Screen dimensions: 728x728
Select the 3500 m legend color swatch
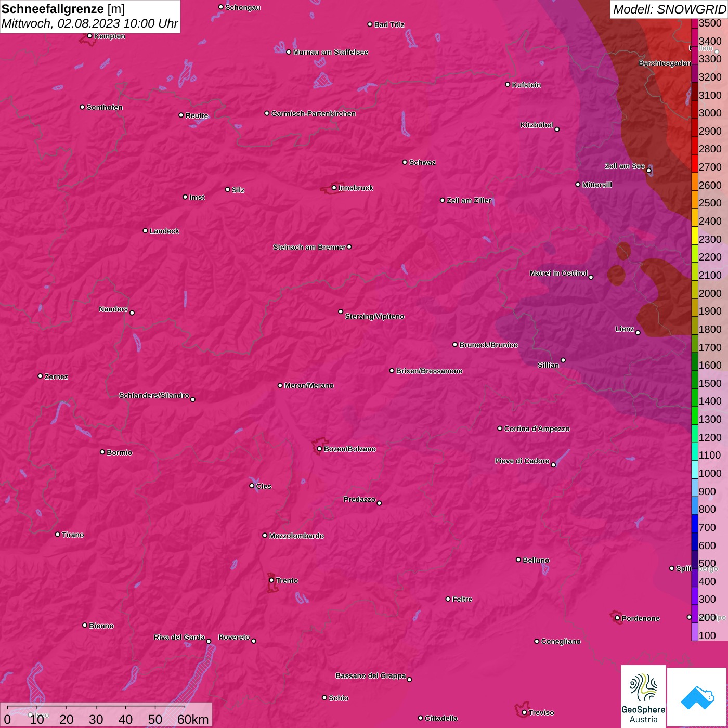coord(694,23)
